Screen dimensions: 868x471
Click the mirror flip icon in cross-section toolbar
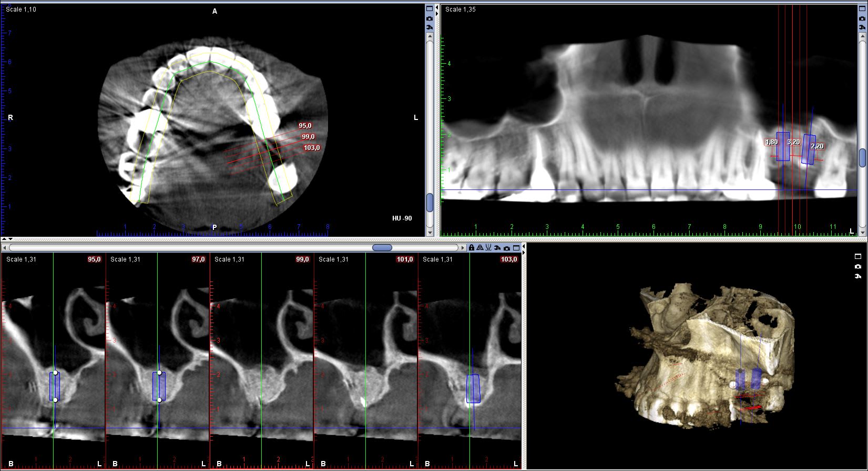(480, 248)
